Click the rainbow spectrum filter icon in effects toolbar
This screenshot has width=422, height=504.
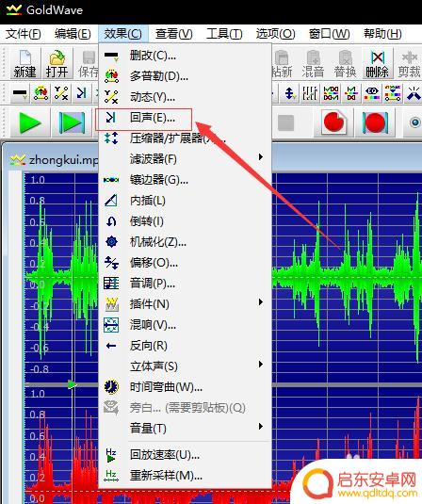pyautogui.click(x=392, y=93)
